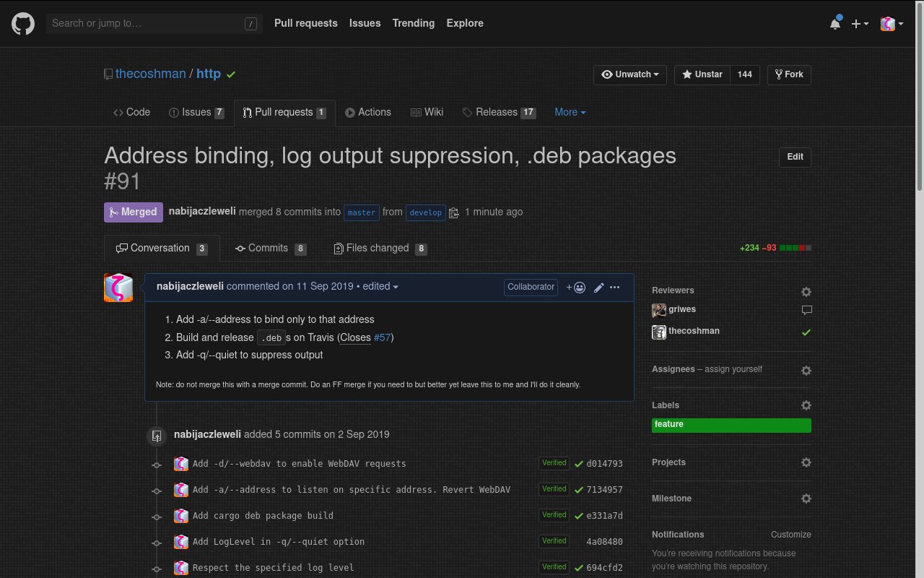
Task: Open the comment's three-dot options menu
Action: pos(615,288)
